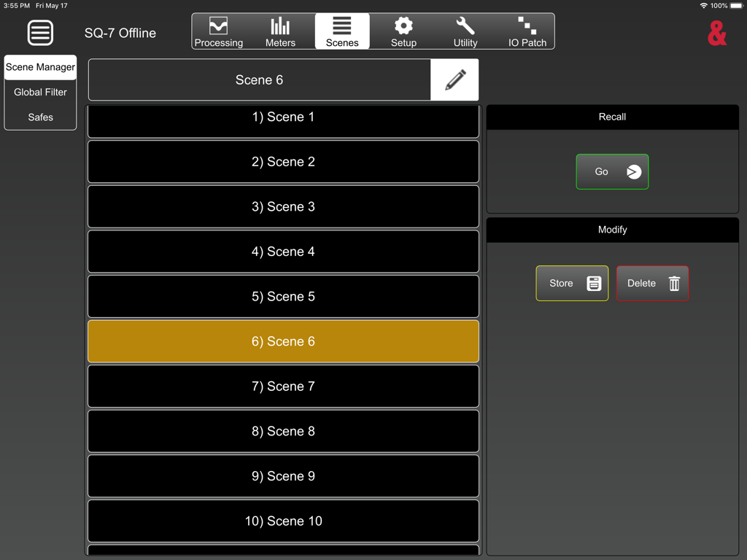The width and height of the screenshot is (747, 560).
Task: Click the red ampersand logo
Action: tap(716, 33)
